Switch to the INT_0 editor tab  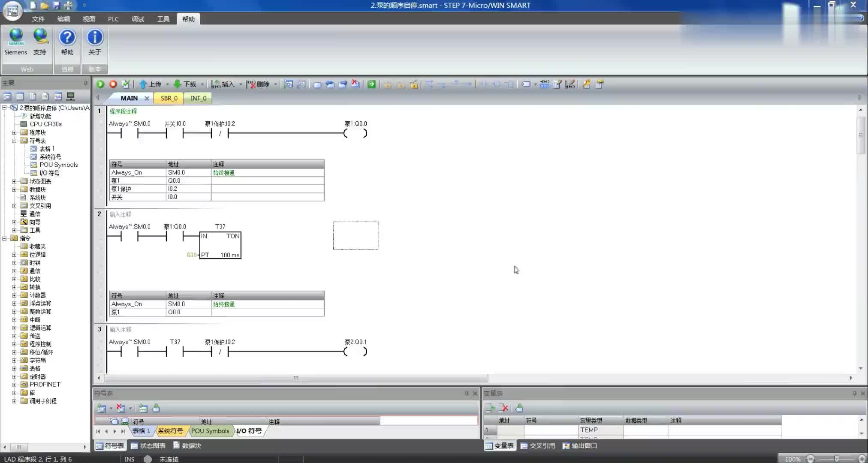click(x=198, y=98)
